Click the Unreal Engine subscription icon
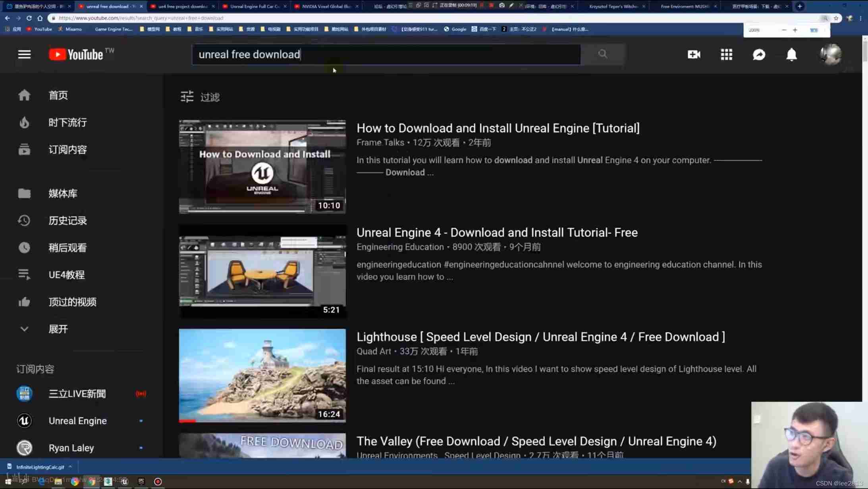The image size is (868, 489). pos(24,420)
